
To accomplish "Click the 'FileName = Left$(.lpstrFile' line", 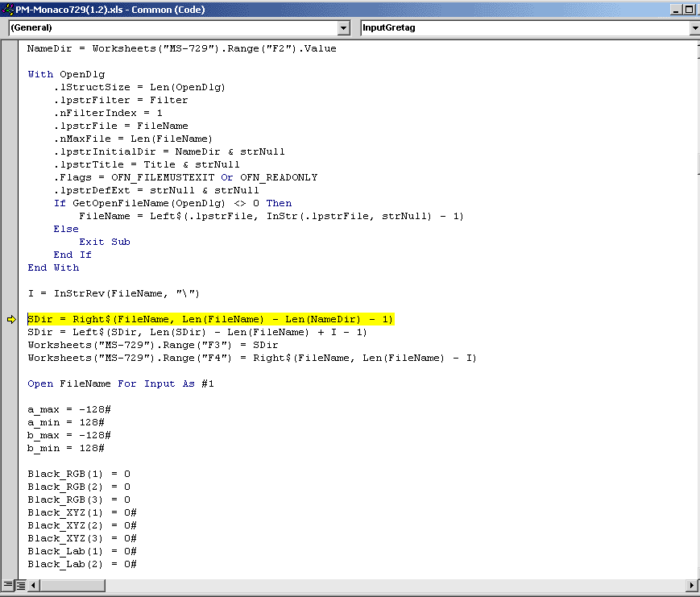I will pos(271,217).
